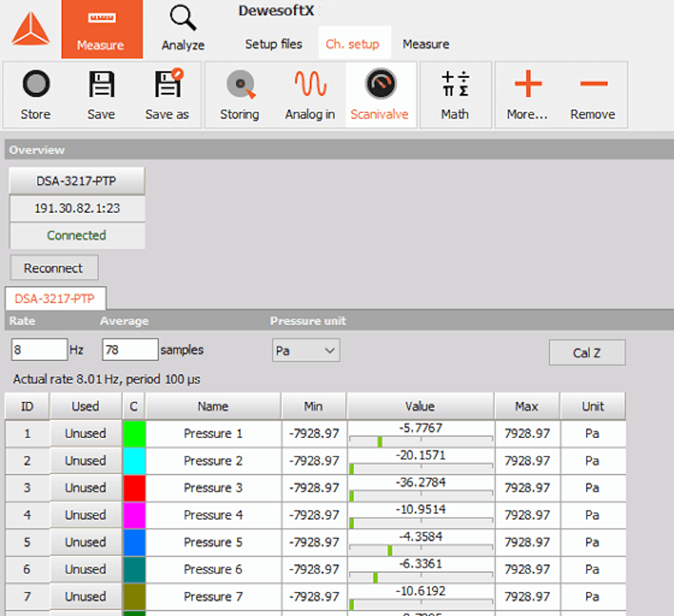Toggle Unused for Pressure 6
The image size is (674, 616).
[x=86, y=569]
